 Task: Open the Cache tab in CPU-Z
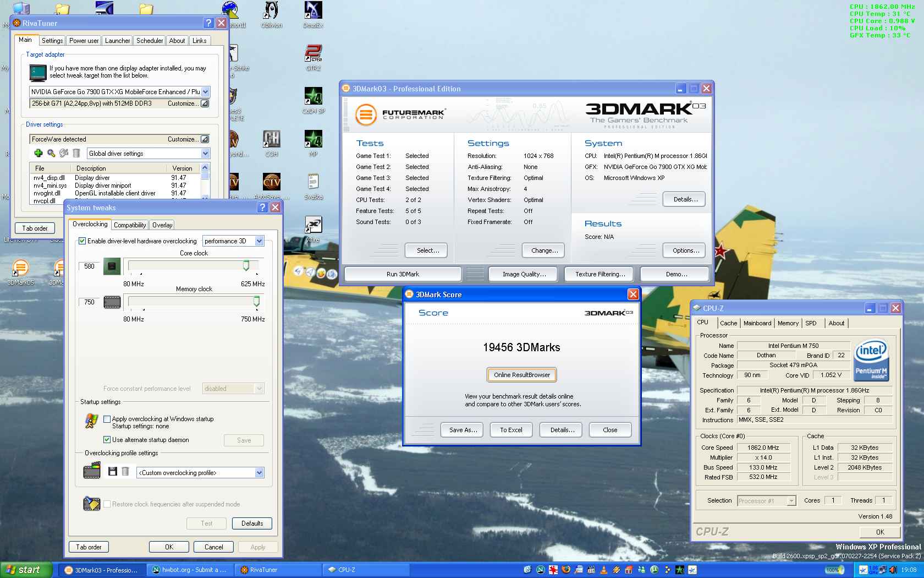(728, 323)
